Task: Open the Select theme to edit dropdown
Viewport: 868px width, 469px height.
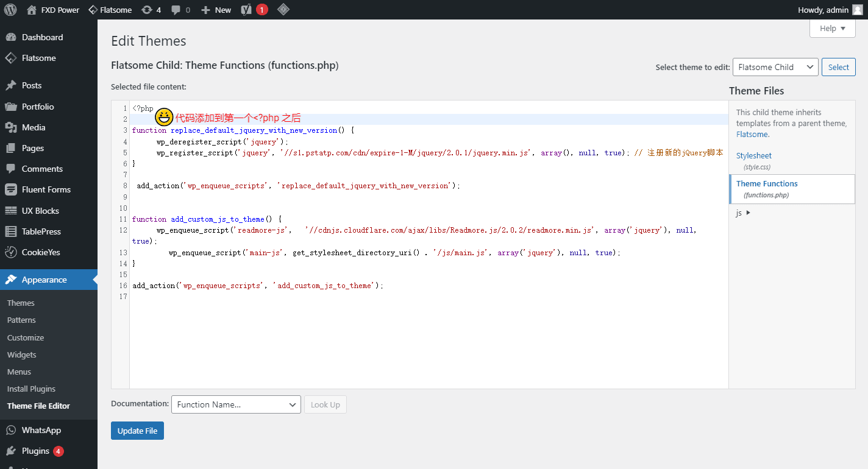Action: (x=775, y=67)
